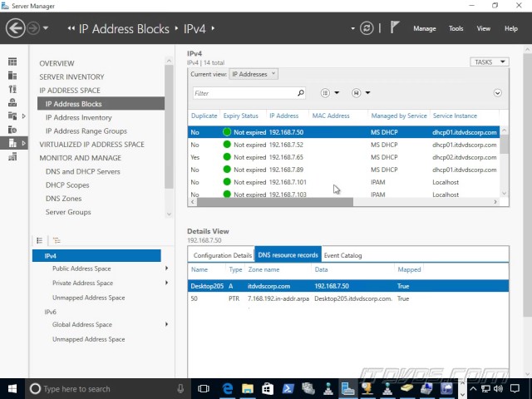Click IP Address Blocks breadcrumb
This screenshot has width=532, height=399.
pos(124,29)
